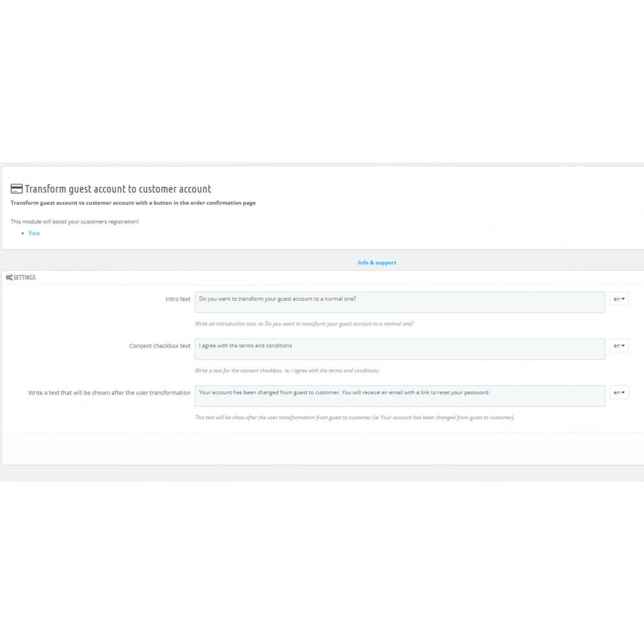Screen dimensions: 644x644
Task: Click the 'Write a text that will be shown' label
Action: (x=109, y=393)
